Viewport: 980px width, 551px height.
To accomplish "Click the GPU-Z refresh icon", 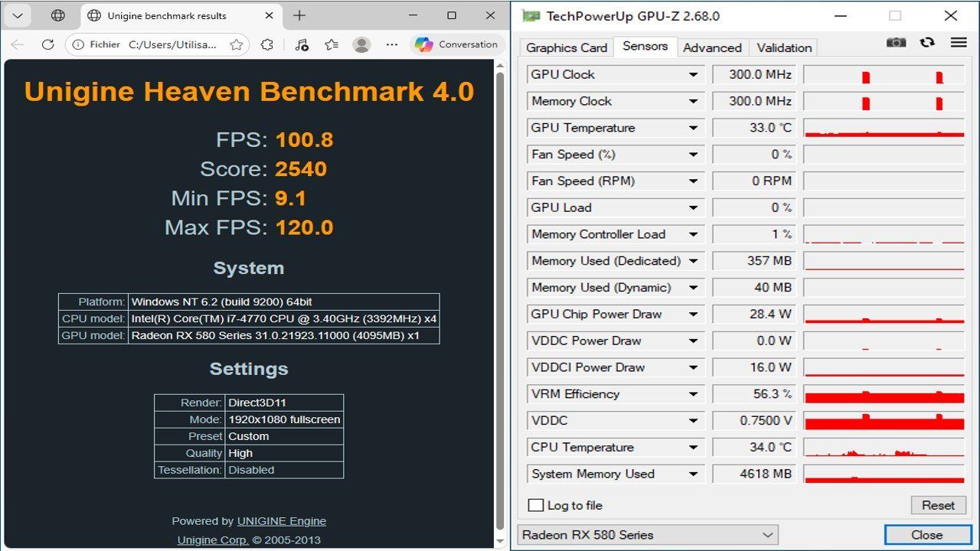I will [927, 42].
